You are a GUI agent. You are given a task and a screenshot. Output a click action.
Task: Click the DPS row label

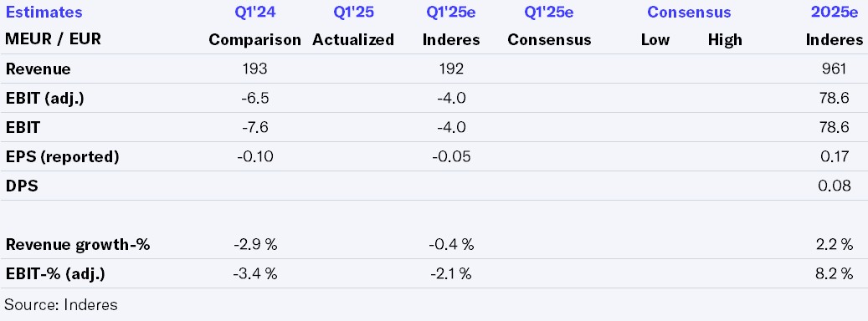coord(22,186)
